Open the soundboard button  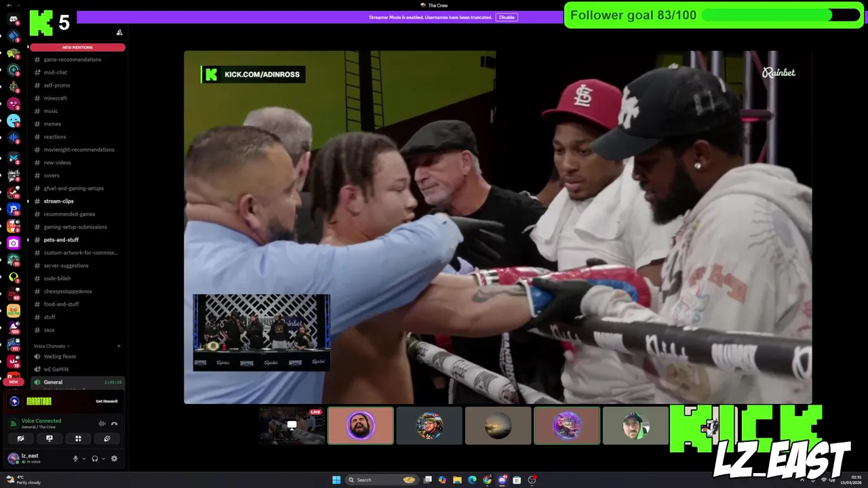(106, 439)
